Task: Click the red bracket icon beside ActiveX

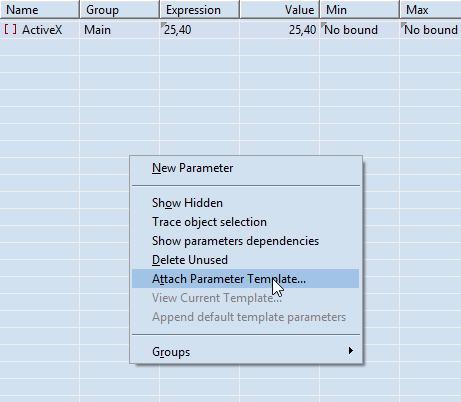Action: pos(10,29)
